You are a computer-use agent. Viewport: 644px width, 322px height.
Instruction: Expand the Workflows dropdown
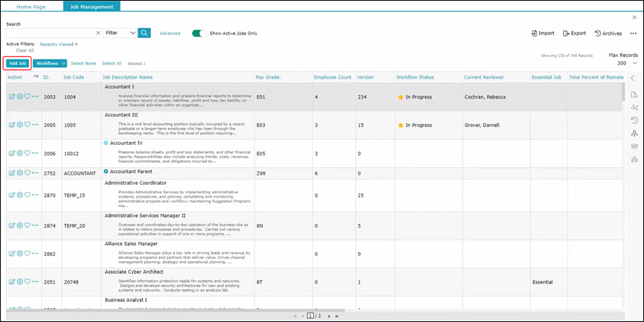pos(50,64)
